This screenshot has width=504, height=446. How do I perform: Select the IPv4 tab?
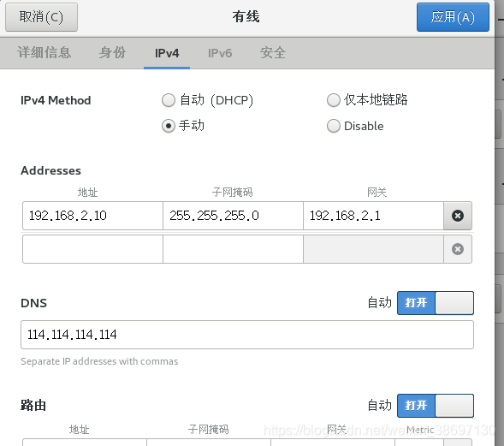[x=167, y=53]
